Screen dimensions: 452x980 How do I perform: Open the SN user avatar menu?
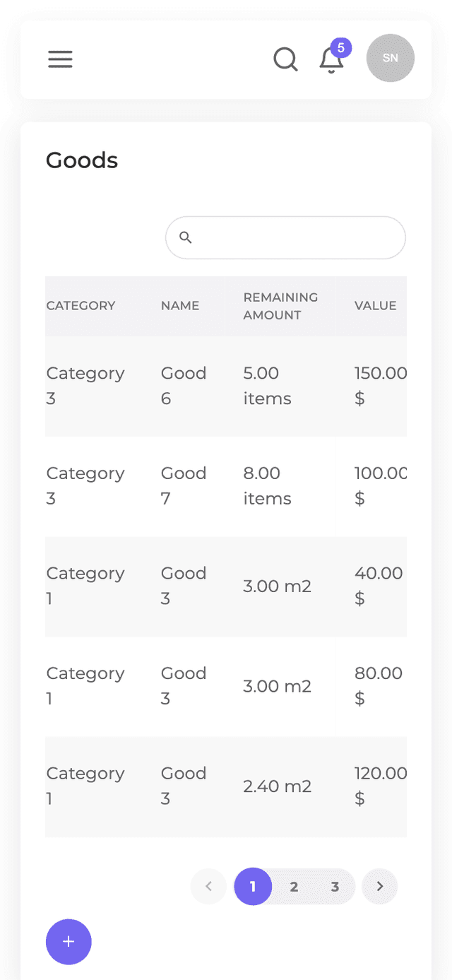click(x=390, y=58)
